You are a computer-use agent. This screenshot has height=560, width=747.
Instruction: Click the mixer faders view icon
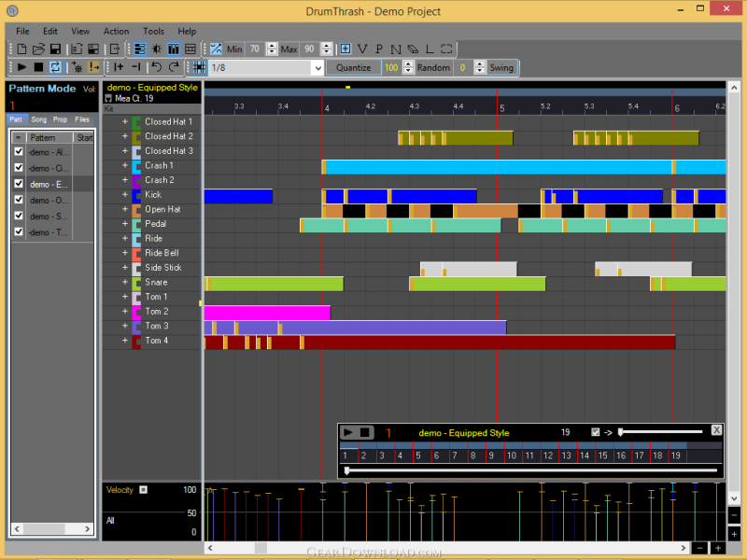tap(174, 49)
